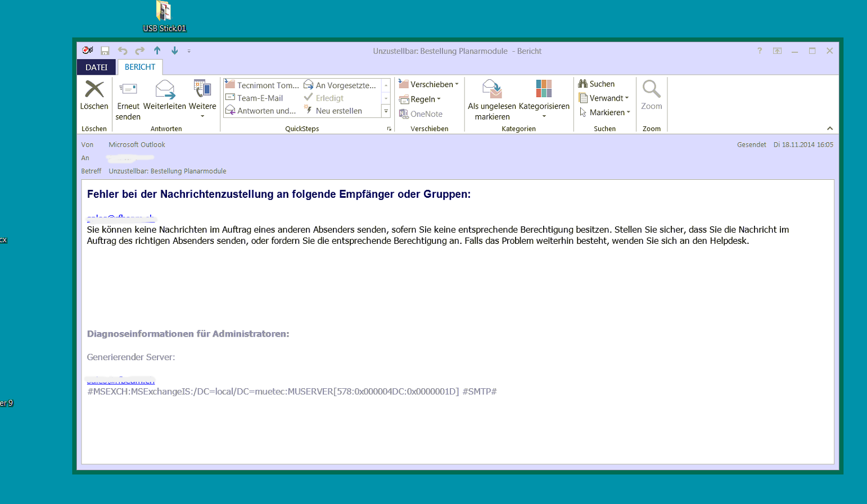The width and height of the screenshot is (867, 504).
Task: Open the Verschieben dropdown
Action: [429, 84]
